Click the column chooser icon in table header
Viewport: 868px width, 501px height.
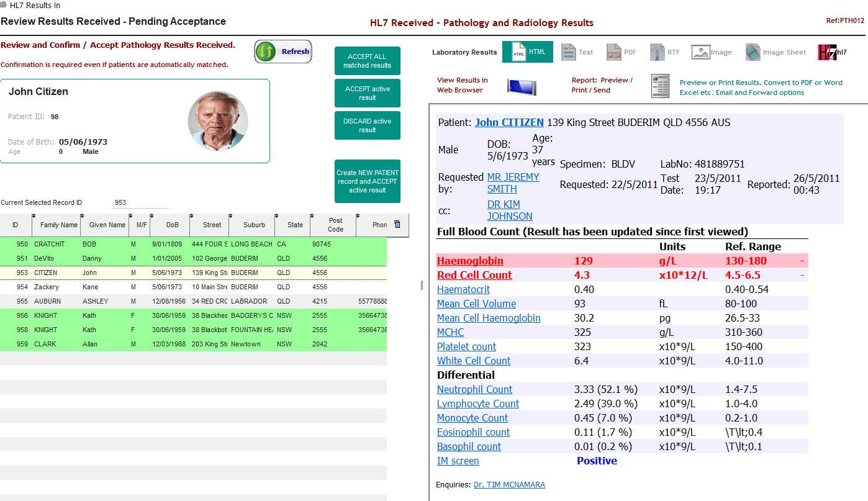tap(397, 224)
